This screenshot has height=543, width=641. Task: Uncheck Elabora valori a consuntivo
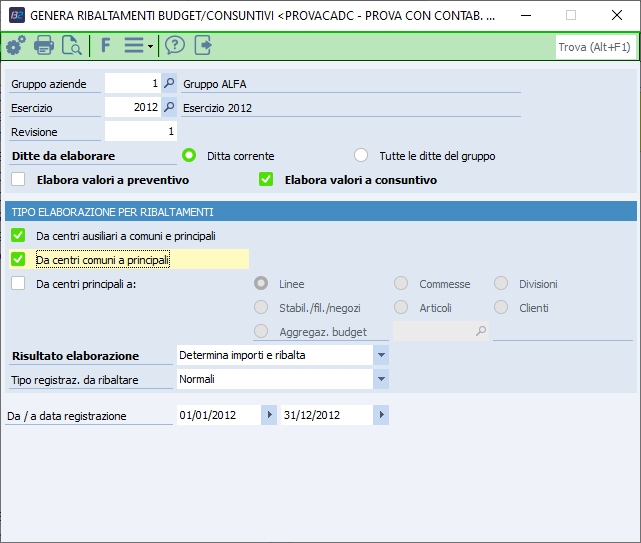pyautogui.click(x=266, y=180)
